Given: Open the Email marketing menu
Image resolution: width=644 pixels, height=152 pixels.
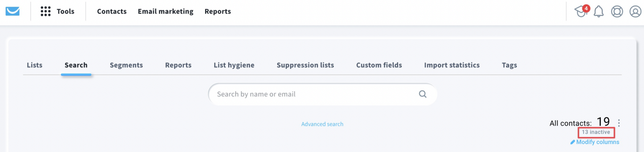Looking at the screenshot, I should [165, 11].
